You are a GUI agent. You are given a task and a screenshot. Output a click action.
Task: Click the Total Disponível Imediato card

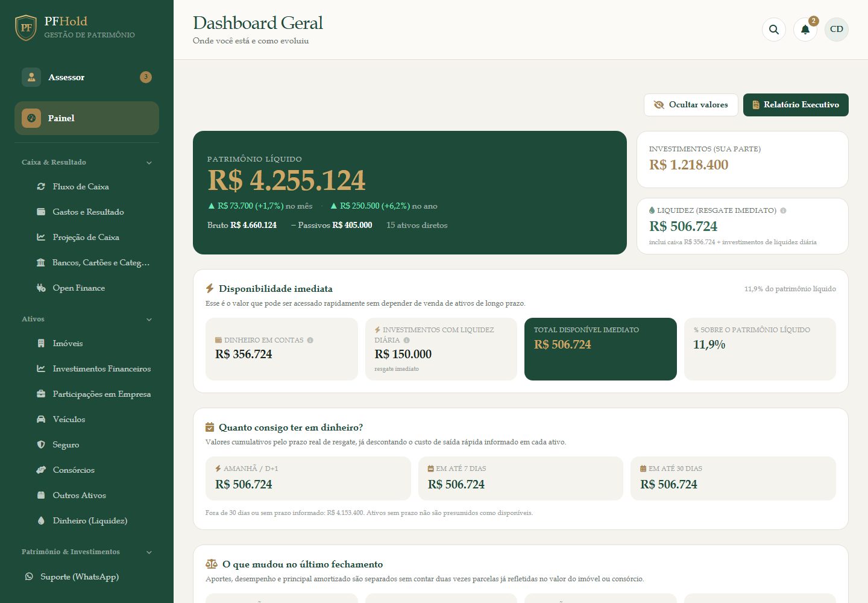(600, 349)
